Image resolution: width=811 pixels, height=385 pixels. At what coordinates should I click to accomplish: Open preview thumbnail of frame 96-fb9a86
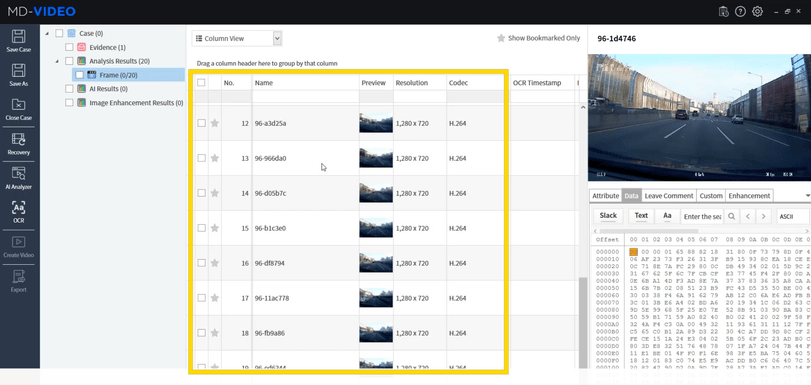pos(376,333)
